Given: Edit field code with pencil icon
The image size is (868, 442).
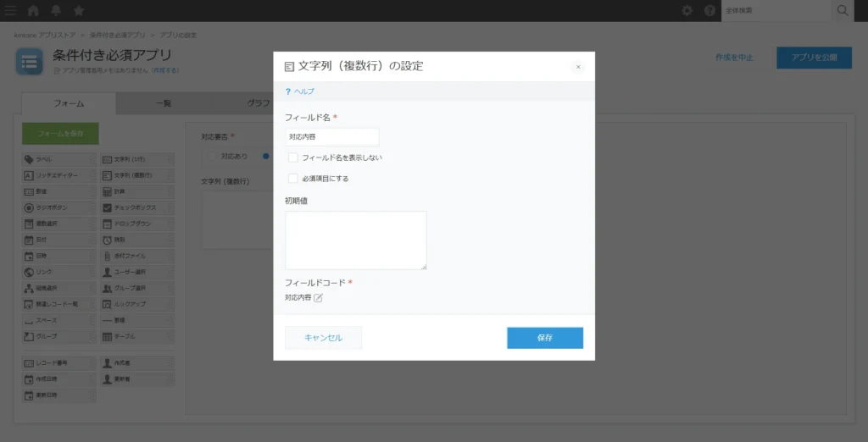Looking at the screenshot, I should tap(319, 297).
